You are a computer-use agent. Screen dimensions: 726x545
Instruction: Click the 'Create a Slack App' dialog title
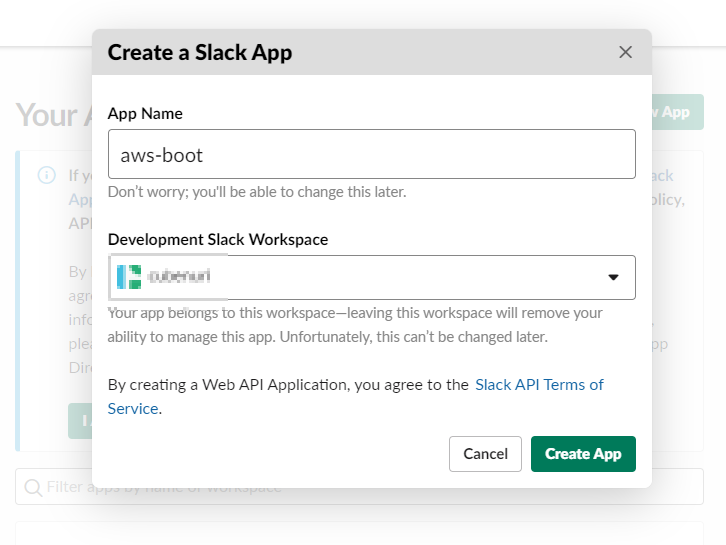pyautogui.click(x=200, y=52)
